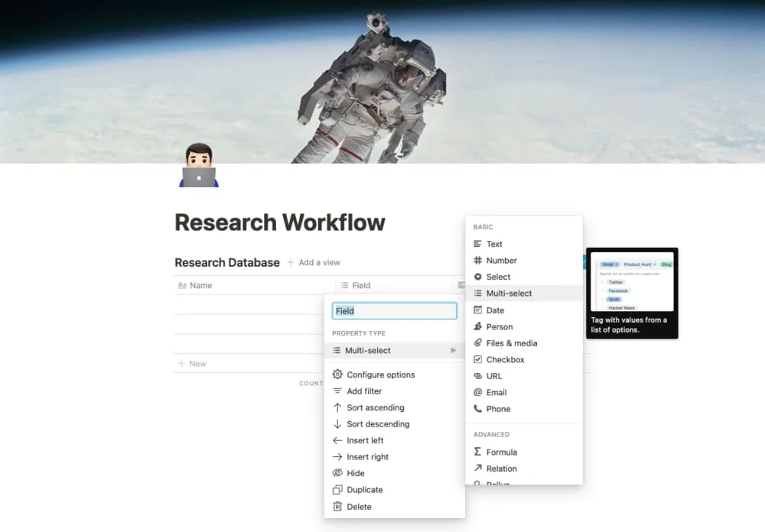Click the Sort ascending up-arrow icon
Viewport: 765px width, 532px height.
[337, 407]
